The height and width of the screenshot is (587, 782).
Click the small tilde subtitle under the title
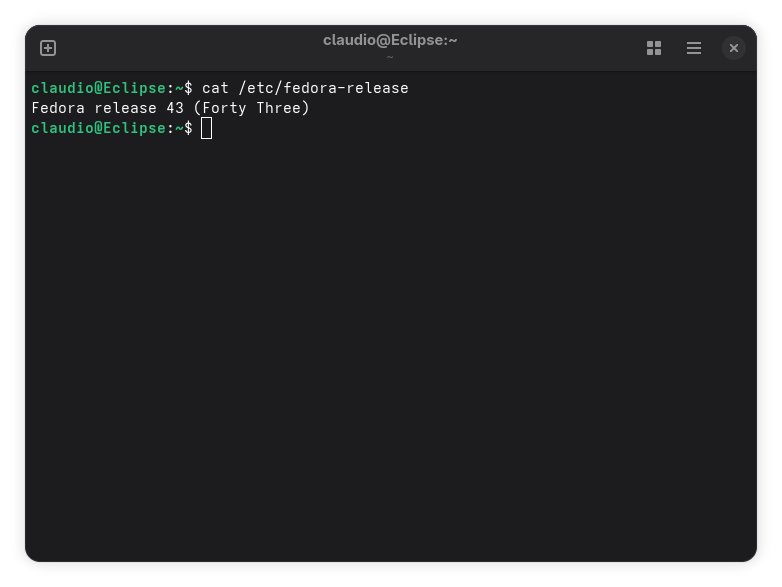point(390,57)
